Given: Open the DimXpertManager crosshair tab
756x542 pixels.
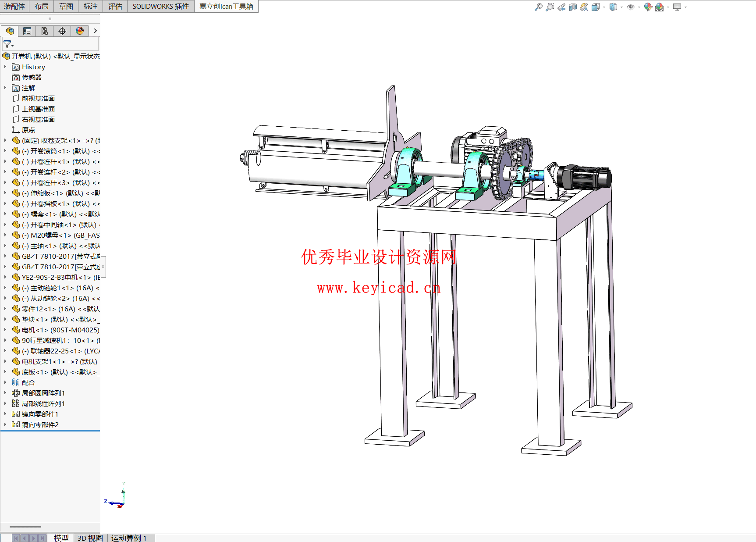Looking at the screenshot, I should (62, 31).
